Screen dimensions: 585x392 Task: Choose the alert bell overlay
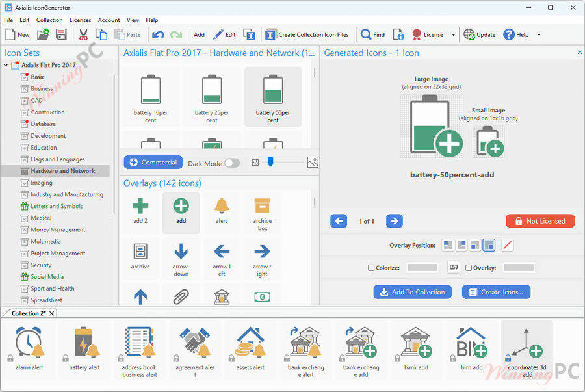tap(222, 212)
